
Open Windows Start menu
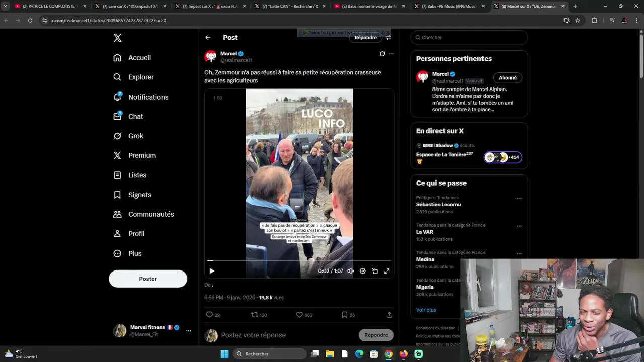coord(224,354)
